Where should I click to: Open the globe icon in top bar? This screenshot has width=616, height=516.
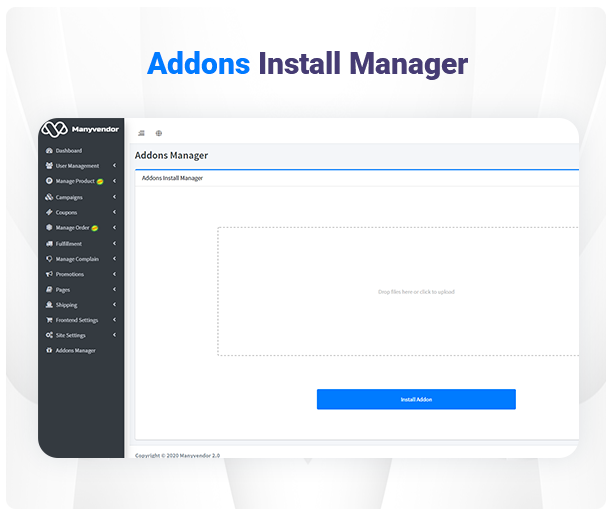pos(159,133)
